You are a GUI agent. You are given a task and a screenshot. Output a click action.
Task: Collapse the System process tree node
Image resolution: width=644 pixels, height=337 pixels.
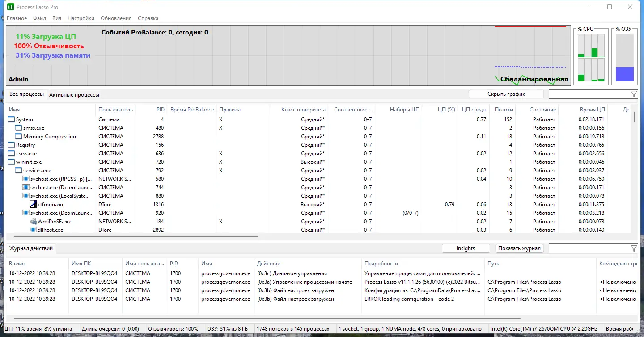[11, 119]
